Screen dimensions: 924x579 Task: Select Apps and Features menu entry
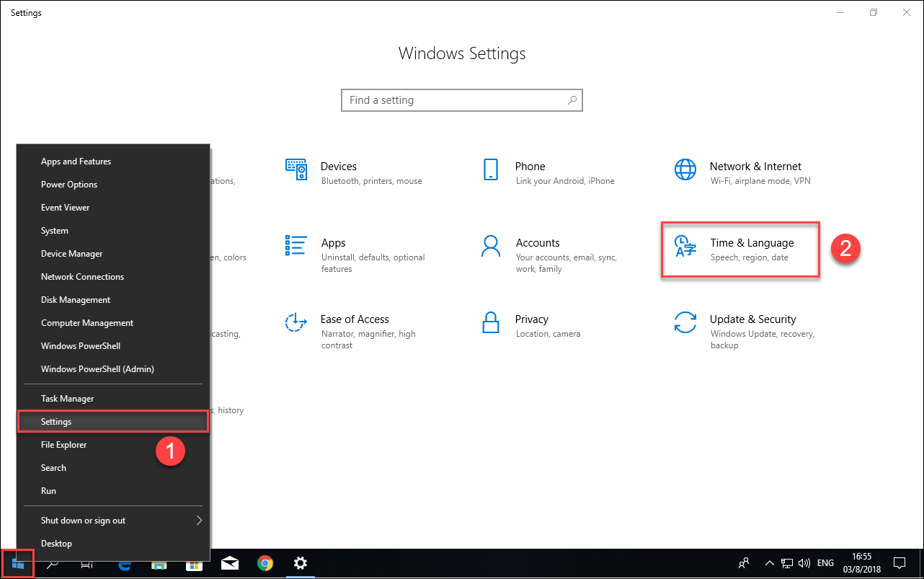113,162
